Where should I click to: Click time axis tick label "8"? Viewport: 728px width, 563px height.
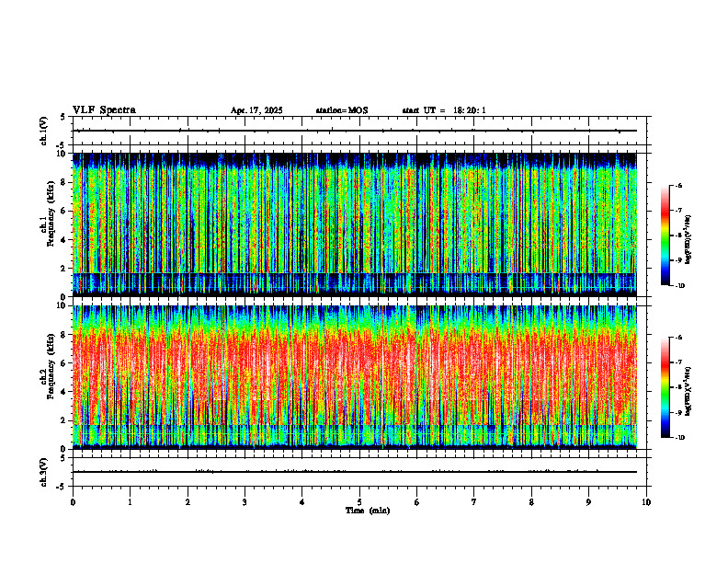(531, 502)
